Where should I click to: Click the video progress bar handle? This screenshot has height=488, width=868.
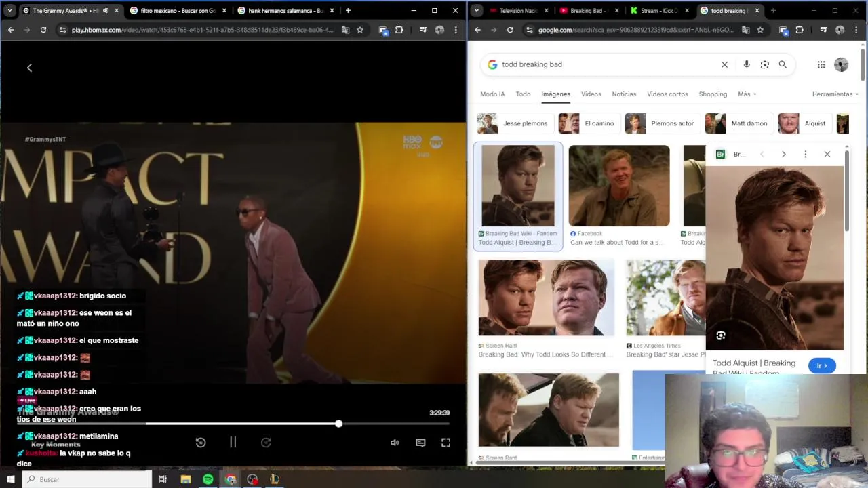[x=338, y=424]
